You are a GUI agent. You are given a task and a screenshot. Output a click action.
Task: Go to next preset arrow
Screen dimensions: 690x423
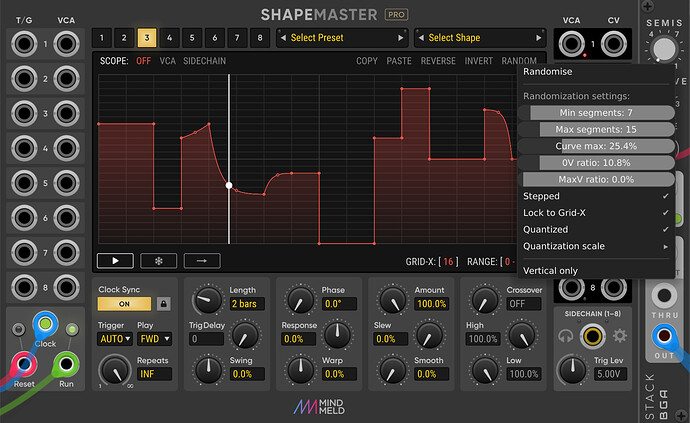click(x=400, y=38)
